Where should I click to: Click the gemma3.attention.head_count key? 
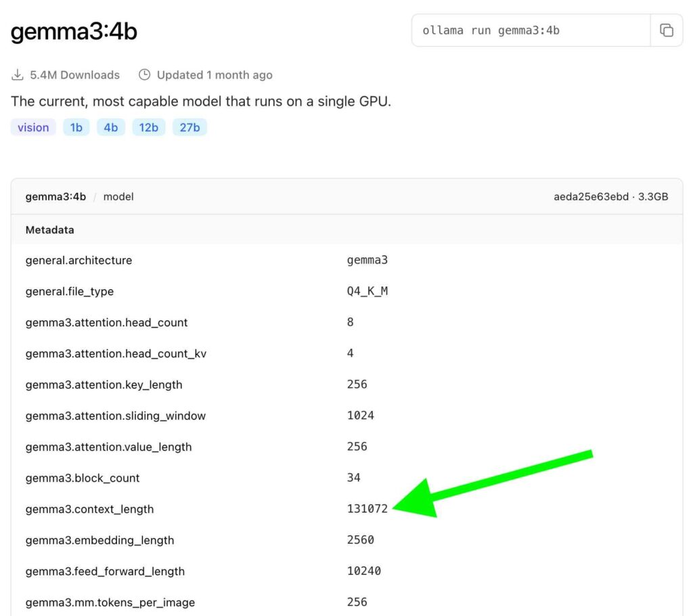point(106,322)
